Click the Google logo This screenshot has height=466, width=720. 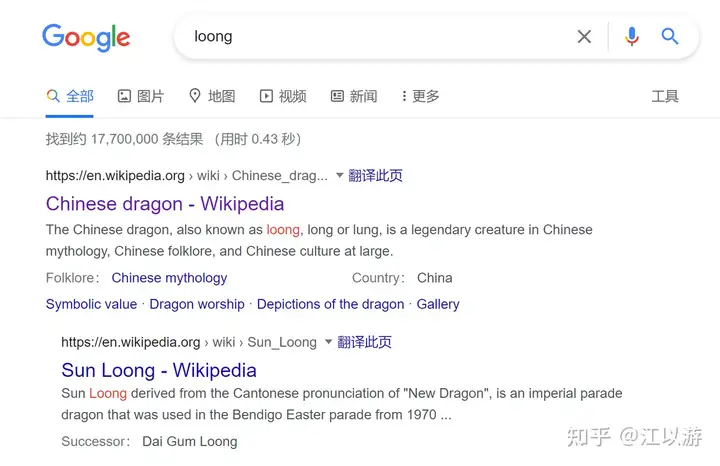[86, 37]
